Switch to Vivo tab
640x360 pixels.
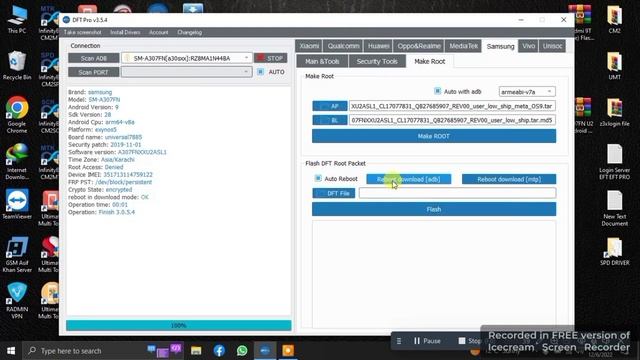tap(528, 46)
